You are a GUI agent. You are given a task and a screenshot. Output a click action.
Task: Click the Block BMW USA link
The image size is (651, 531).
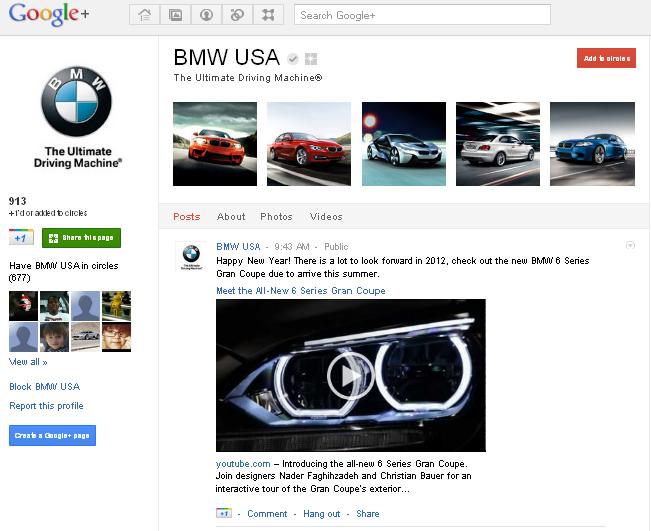[x=44, y=386]
